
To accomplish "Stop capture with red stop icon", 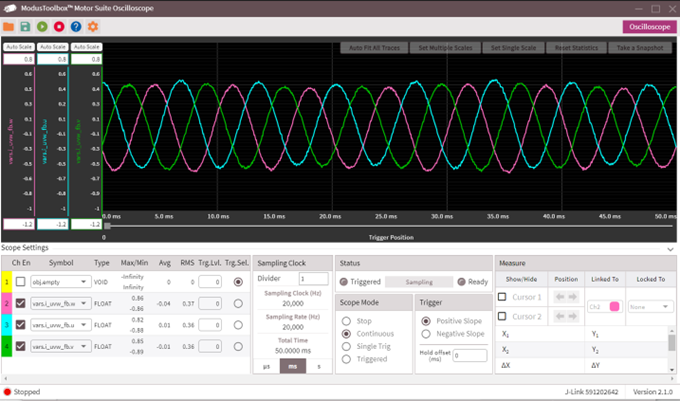I will [59, 26].
